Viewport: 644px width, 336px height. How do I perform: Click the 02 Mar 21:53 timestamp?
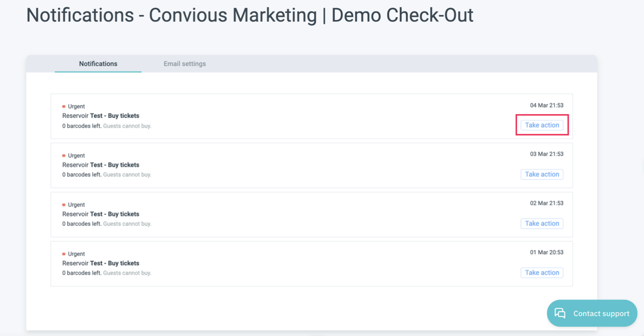547,203
